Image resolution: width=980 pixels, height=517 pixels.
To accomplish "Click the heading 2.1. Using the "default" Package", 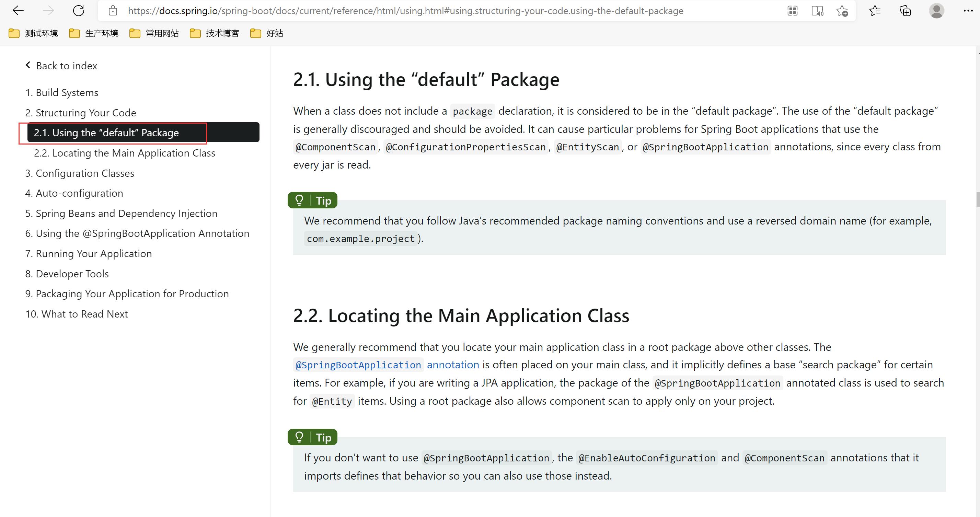I will click(426, 80).
